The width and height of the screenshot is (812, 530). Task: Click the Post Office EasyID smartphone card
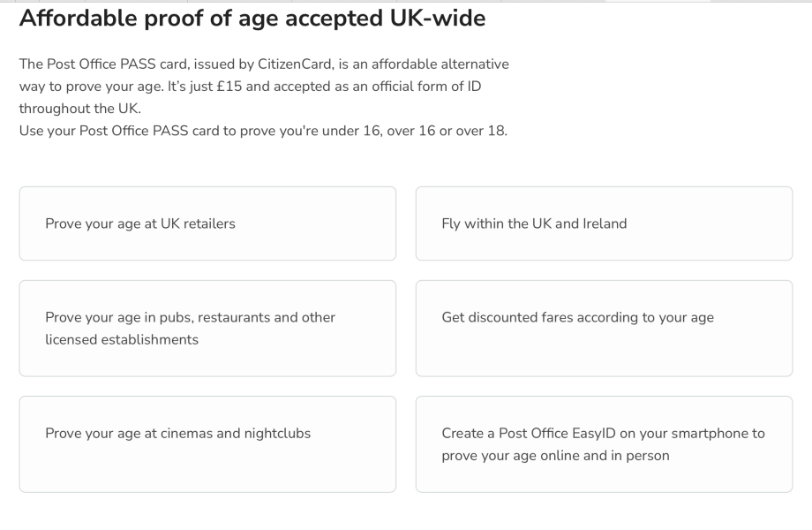603,444
